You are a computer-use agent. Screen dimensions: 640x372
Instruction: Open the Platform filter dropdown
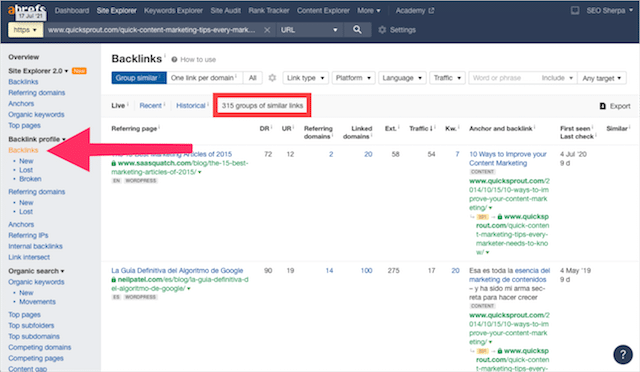[x=353, y=78]
